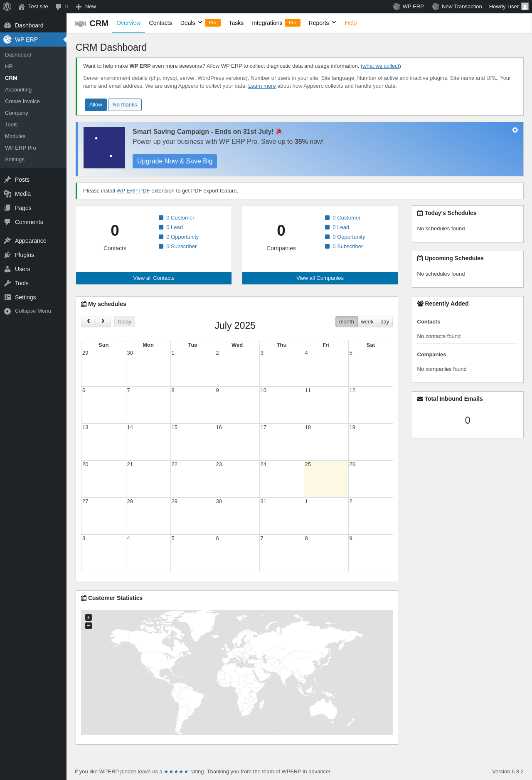The width and height of the screenshot is (532, 780).
Task: Click the CRM handshake logo icon
Action: (x=81, y=24)
